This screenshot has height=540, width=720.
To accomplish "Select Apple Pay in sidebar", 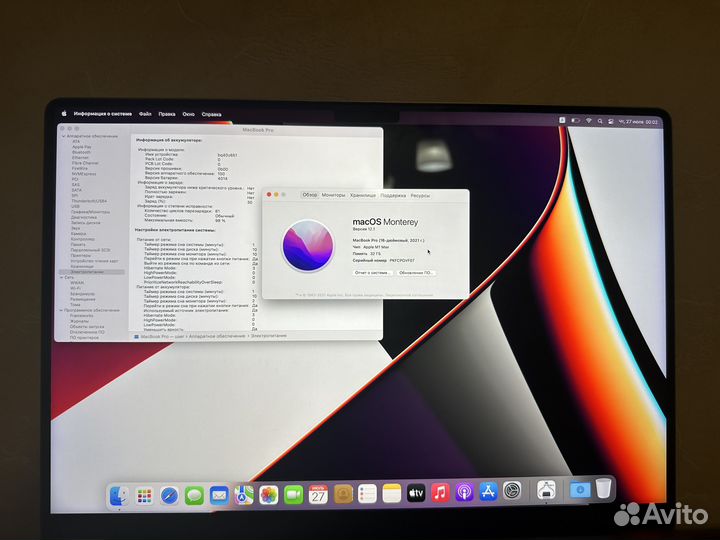I will 82,147.
